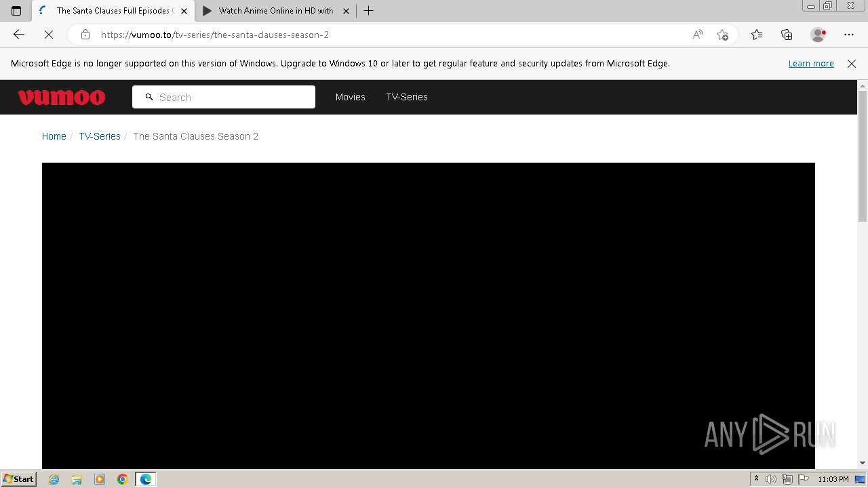
Task: Close The Santa Clauses tab
Action: point(184,11)
